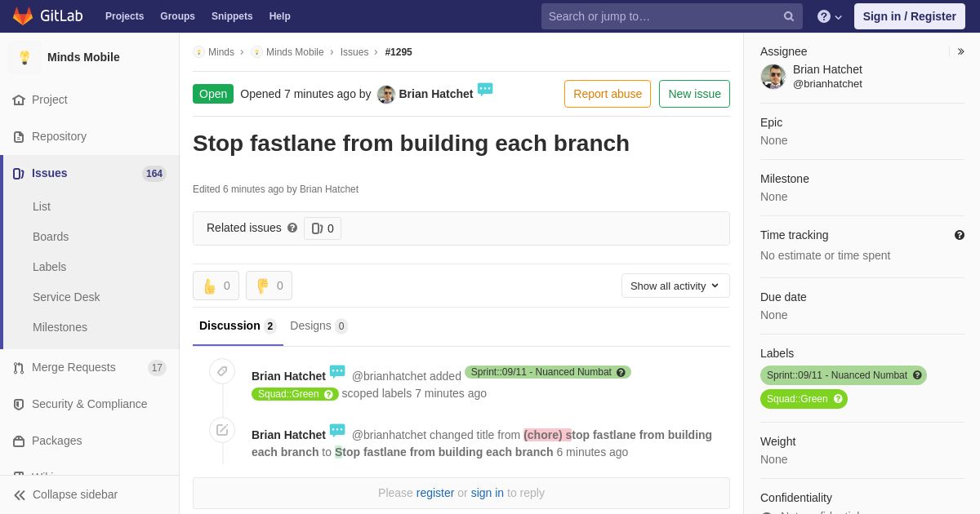Click the Security & Compliance shield icon

19,404
